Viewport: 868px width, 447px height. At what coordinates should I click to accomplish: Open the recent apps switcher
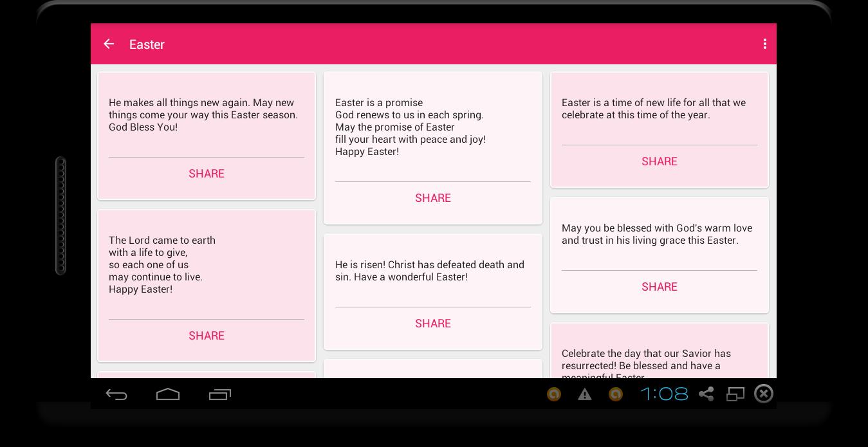click(x=220, y=394)
